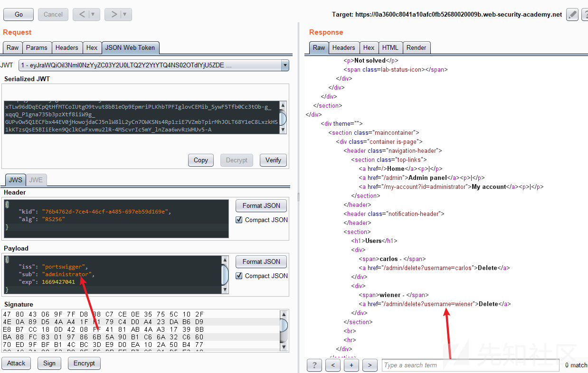Open the response Hex tab

point(369,47)
